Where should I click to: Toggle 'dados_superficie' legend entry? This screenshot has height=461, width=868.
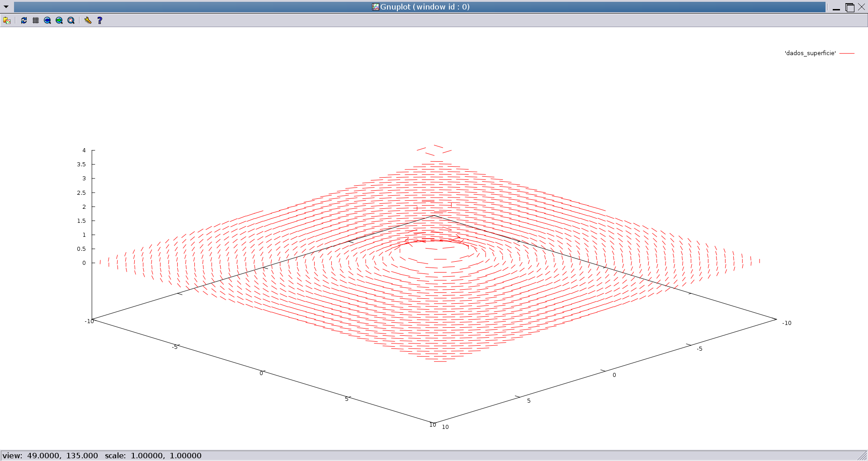click(810, 53)
